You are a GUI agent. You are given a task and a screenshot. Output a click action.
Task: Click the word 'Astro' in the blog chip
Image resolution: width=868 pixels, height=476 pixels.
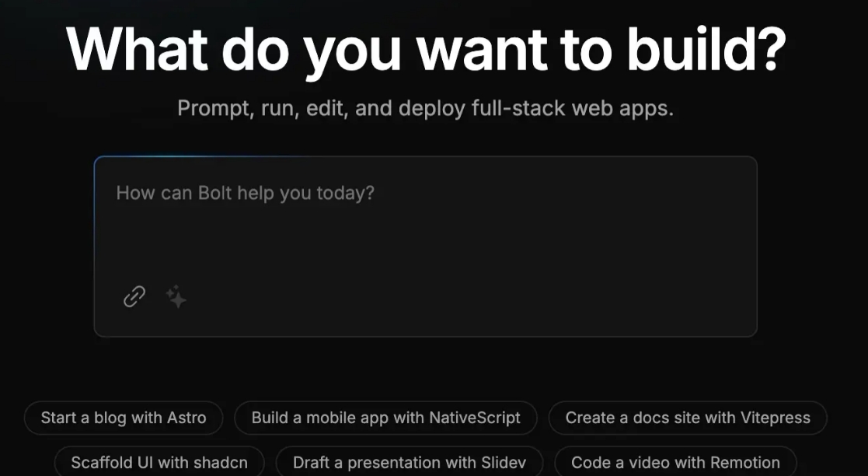186,418
